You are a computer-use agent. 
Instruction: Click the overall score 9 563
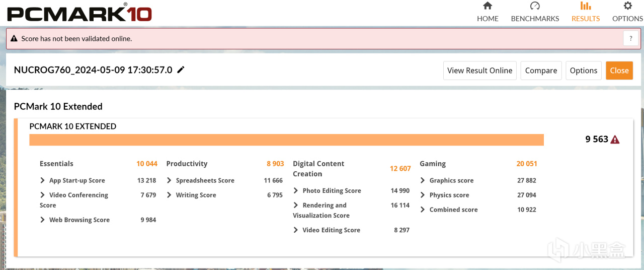coord(597,140)
